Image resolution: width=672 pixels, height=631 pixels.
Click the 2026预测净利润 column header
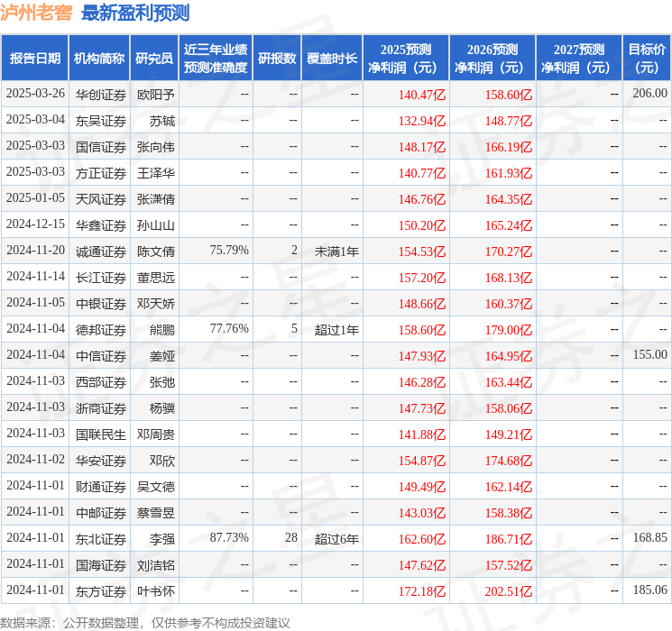(492, 59)
